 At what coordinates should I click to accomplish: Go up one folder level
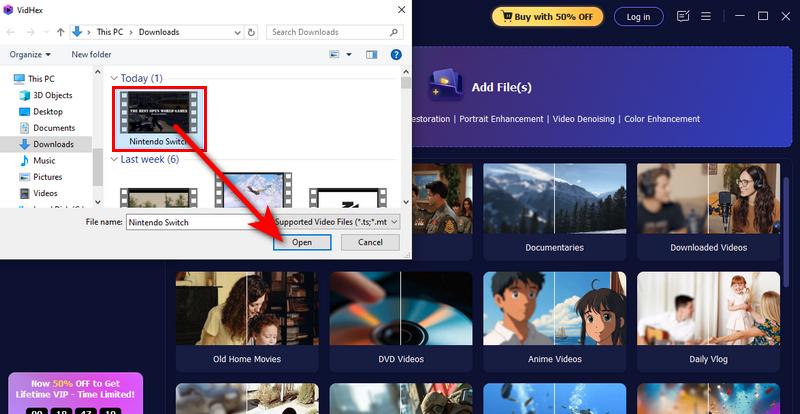pyautogui.click(x=59, y=32)
